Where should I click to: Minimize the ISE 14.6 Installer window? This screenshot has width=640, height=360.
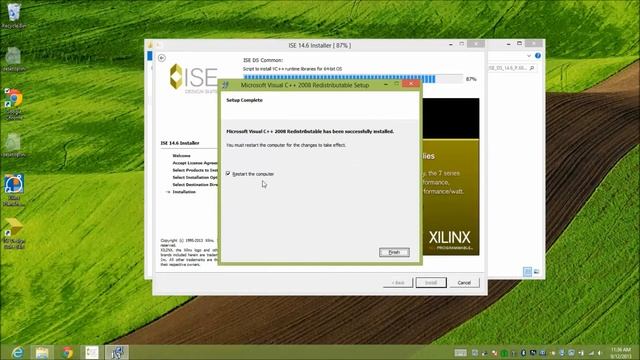451,44
